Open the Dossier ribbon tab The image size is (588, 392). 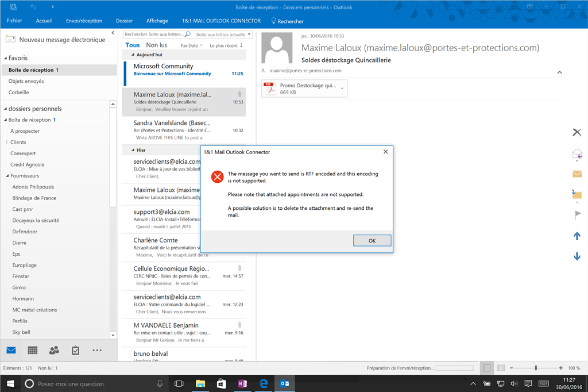click(124, 21)
